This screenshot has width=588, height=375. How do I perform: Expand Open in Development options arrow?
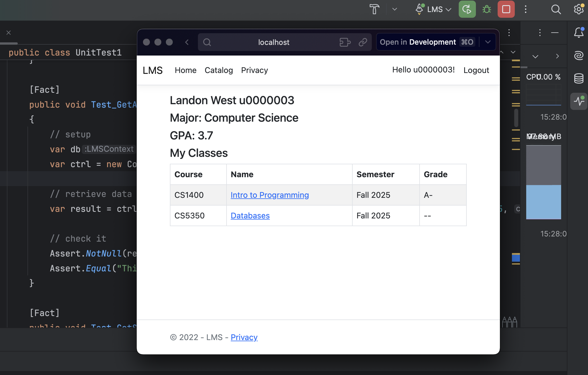488,42
